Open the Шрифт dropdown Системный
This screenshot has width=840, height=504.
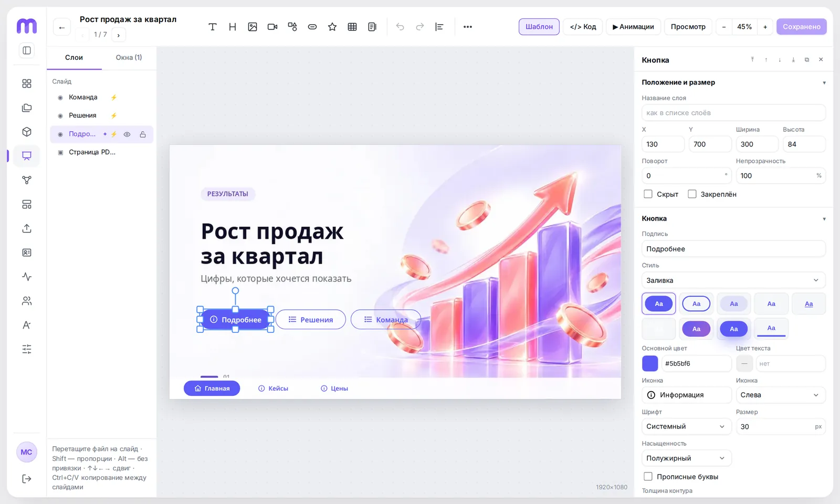coord(686,426)
